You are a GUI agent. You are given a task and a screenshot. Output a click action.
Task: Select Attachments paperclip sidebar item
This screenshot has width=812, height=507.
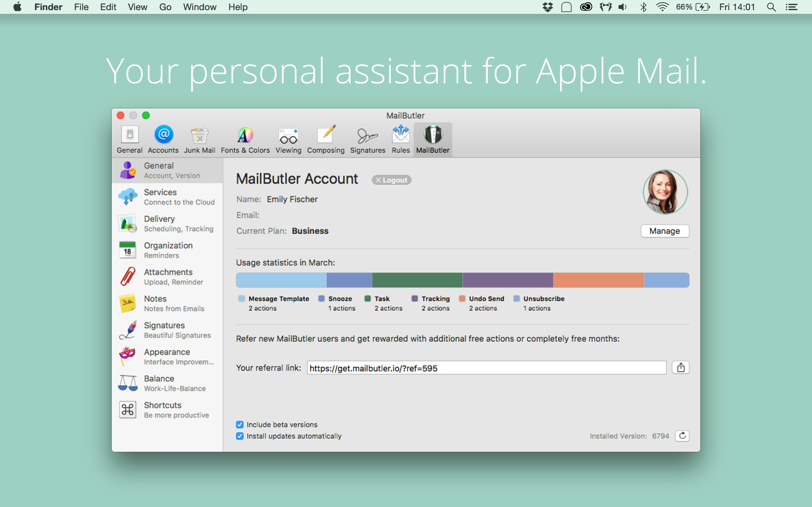coord(167,277)
